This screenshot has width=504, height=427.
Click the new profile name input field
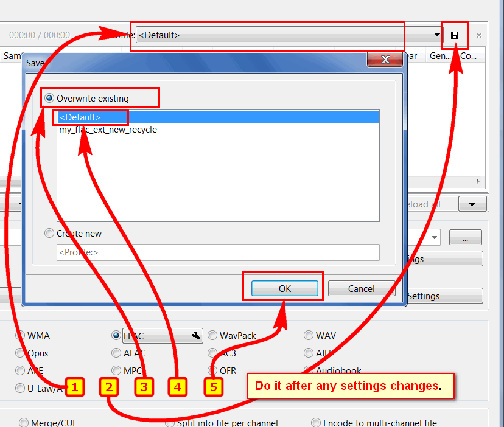click(x=217, y=252)
